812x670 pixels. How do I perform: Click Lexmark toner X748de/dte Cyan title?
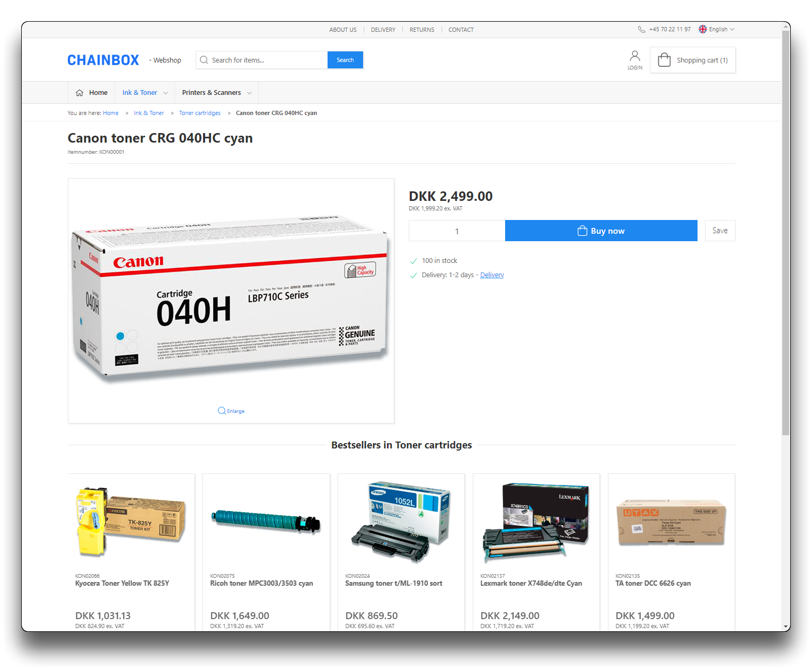click(531, 584)
